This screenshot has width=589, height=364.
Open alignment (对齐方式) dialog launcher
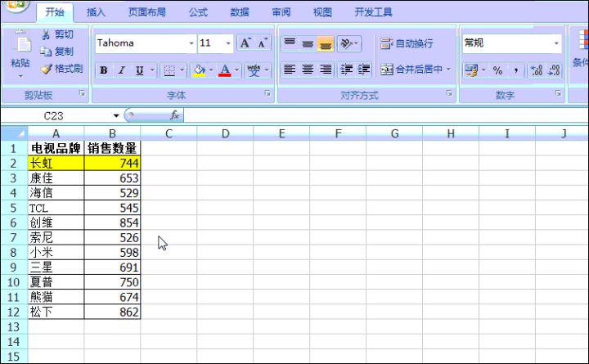pos(449,93)
